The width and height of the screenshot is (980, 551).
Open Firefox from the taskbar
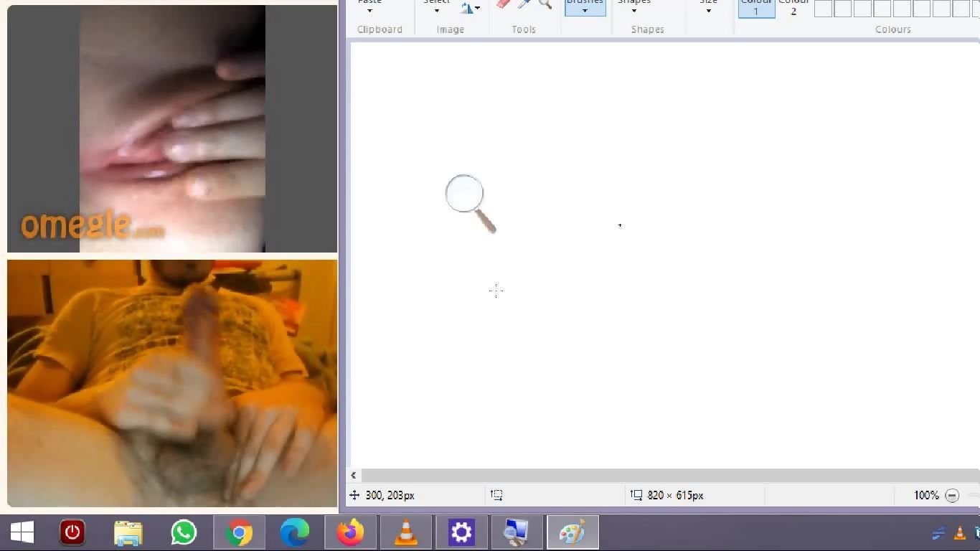click(351, 533)
